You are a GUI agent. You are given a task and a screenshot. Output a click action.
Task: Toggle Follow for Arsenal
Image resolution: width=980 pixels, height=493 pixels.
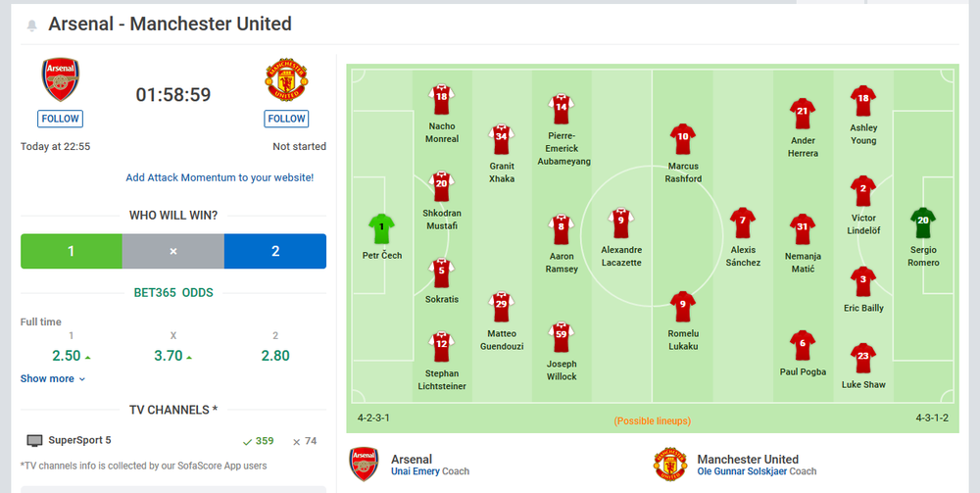coord(60,119)
